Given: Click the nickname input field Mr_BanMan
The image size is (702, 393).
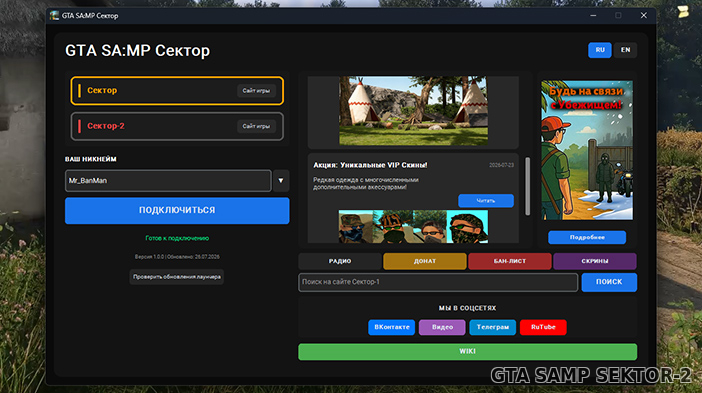Looking at the screenshot, I should pos(168,181).
